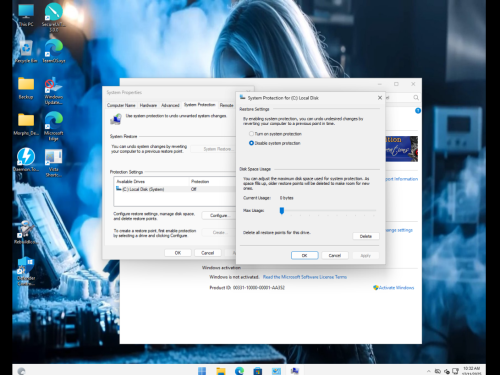Click the Change settings link in System window
Screen dimensions: 500x375
point(399,230)
